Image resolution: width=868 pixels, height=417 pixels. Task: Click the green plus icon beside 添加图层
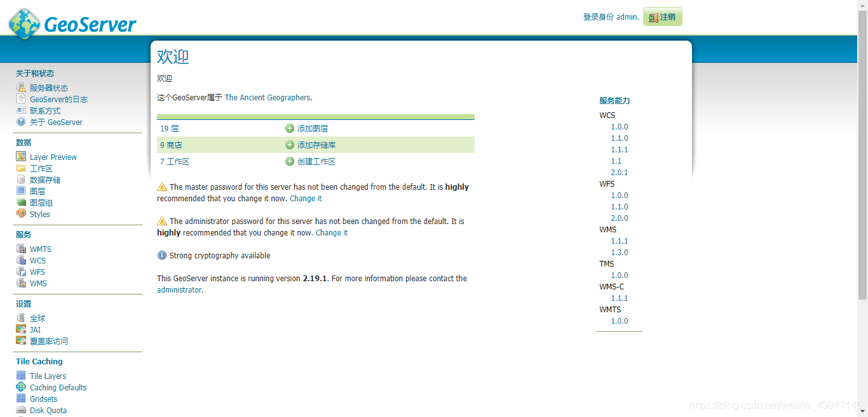290,128
